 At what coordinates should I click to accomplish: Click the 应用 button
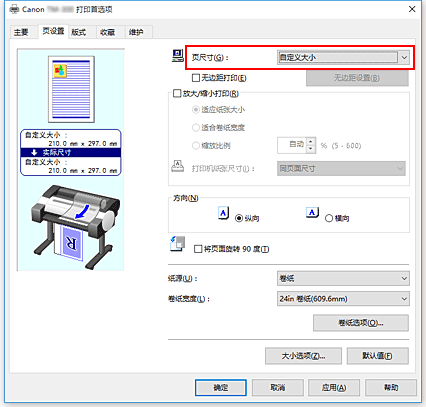coord(334,388)
